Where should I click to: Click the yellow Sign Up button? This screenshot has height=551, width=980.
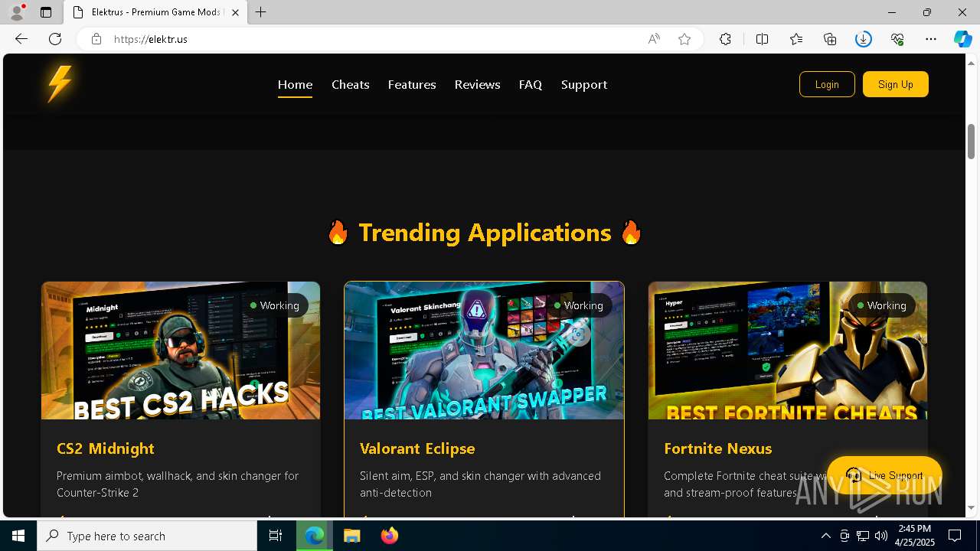896,84
